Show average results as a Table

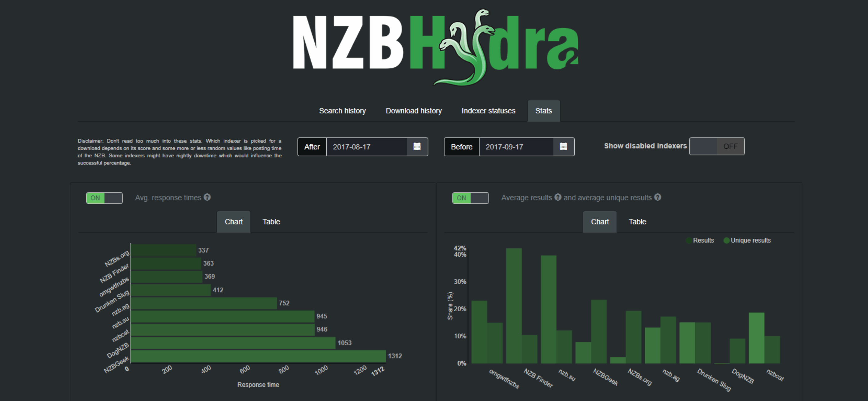click(637, 221)
